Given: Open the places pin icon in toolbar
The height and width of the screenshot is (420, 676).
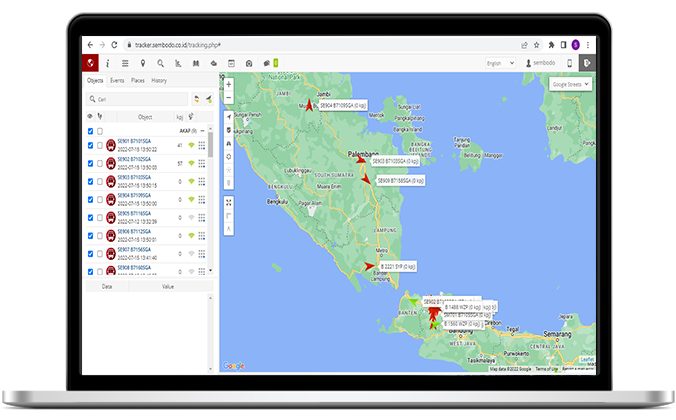Looking at the screenshot, I should tap(143, 63).
